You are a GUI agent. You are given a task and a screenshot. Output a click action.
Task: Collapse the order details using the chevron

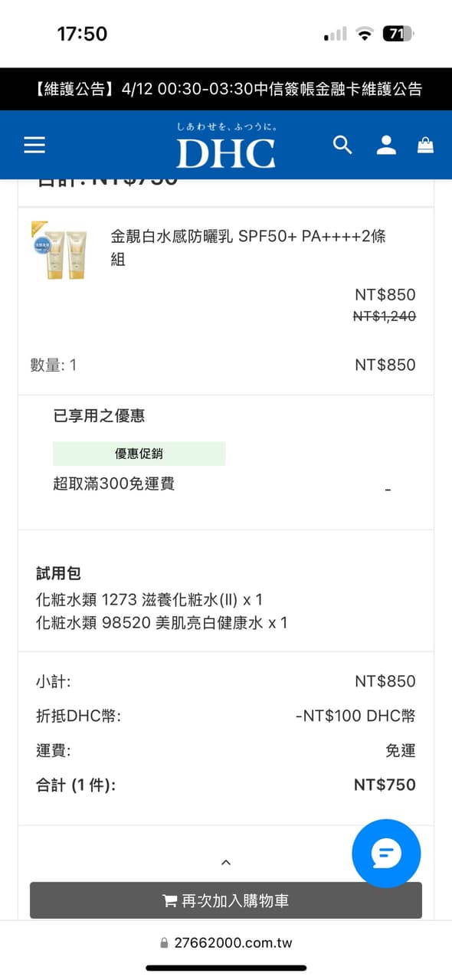click(x=226, y=862)
